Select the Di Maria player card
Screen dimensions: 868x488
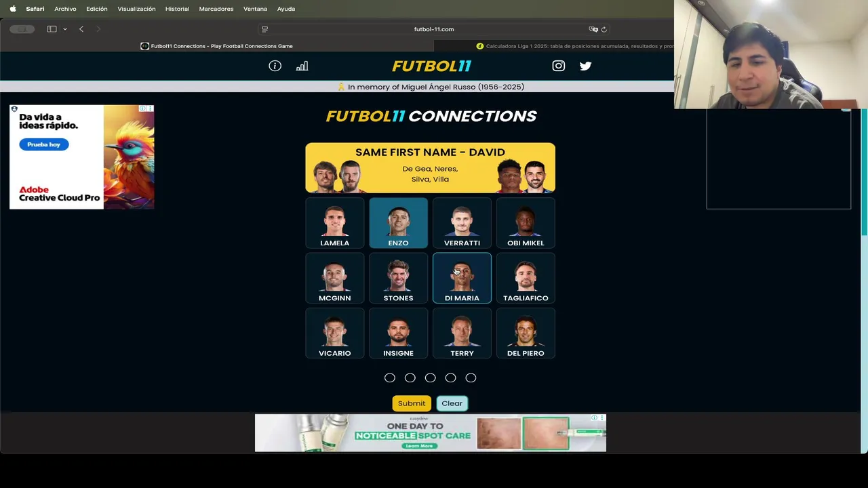pyautogui.click(x=462, y=278)
